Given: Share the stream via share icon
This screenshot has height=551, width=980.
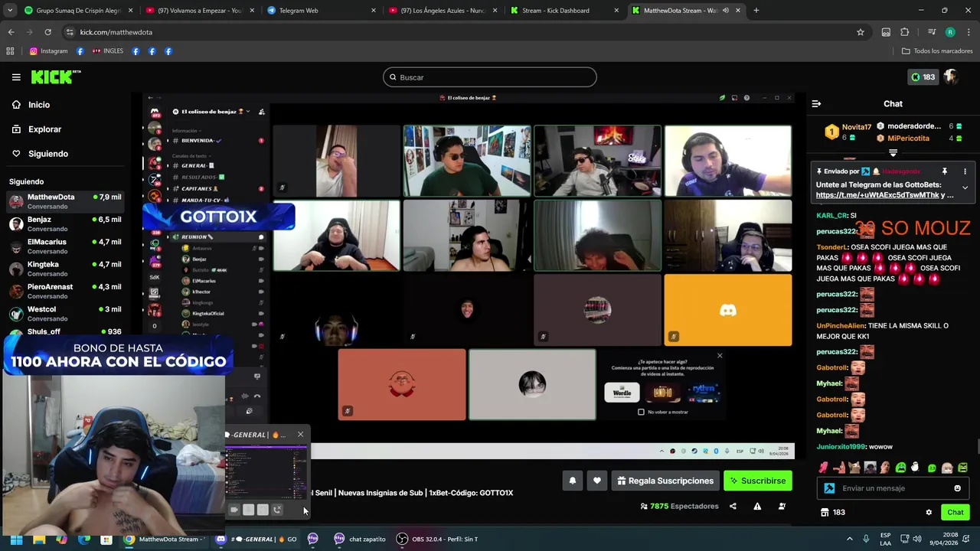Looking at the screenshot, I should pos(733,506).
